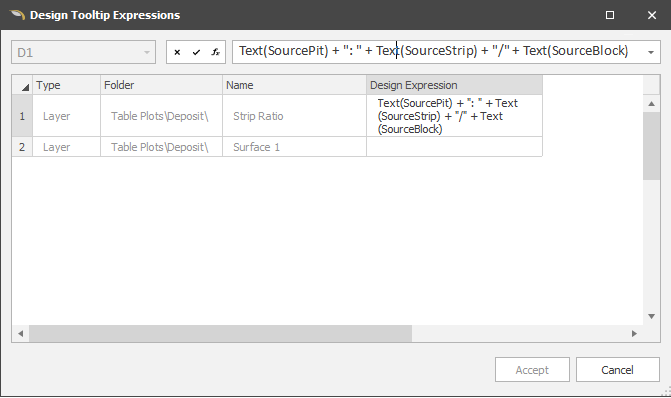
Task: Select the empty Design Expression cell for Surface 1
Action: click(x=454, y=147)
